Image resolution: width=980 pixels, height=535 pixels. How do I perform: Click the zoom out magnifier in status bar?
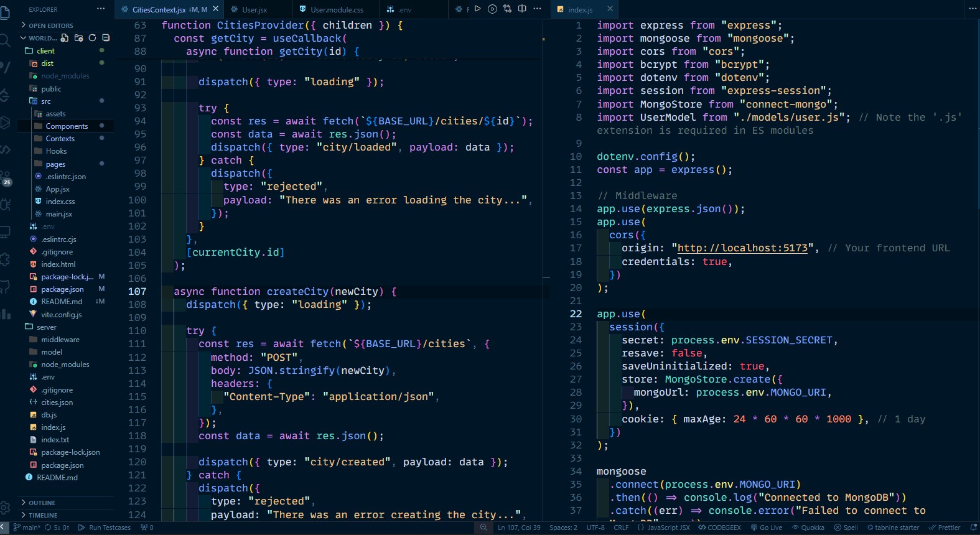(483, 528)
